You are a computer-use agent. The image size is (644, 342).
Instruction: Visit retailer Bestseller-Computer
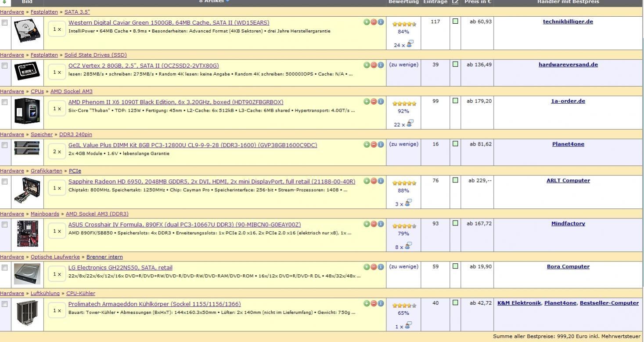click(609, 303)
